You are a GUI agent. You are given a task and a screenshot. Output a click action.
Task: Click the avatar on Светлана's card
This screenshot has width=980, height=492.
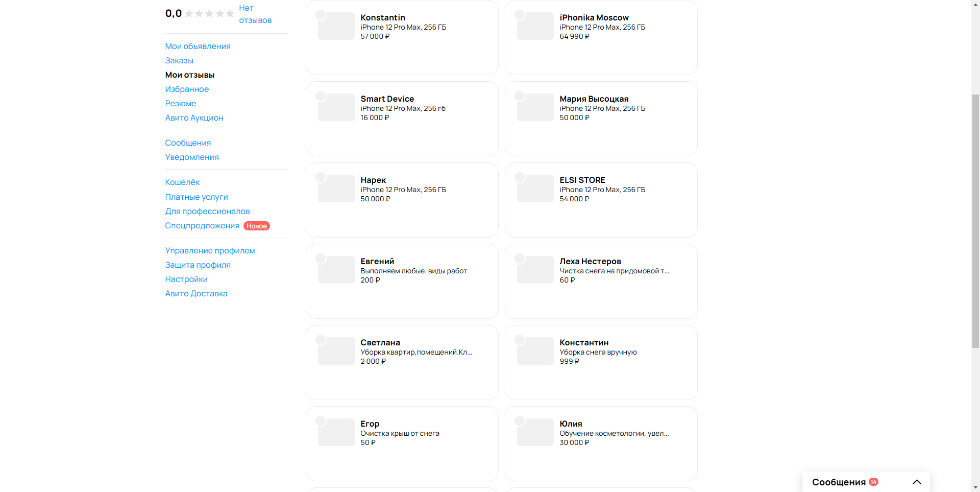click(321, 340)
